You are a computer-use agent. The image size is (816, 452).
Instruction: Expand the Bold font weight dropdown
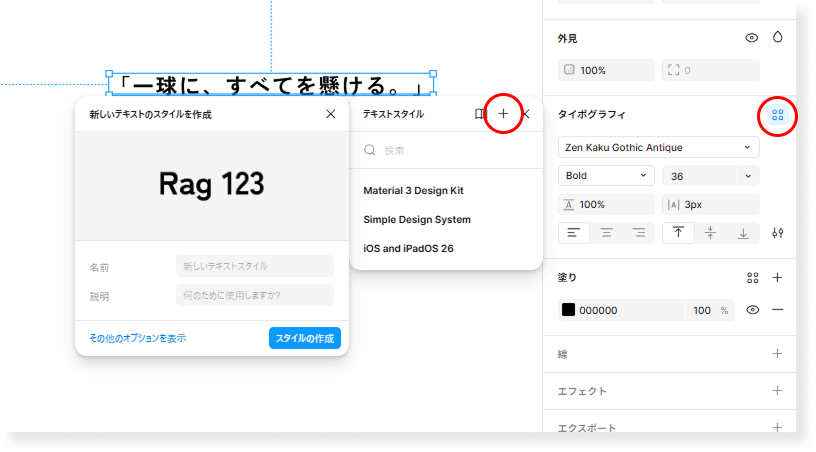[x=605, y=176]
